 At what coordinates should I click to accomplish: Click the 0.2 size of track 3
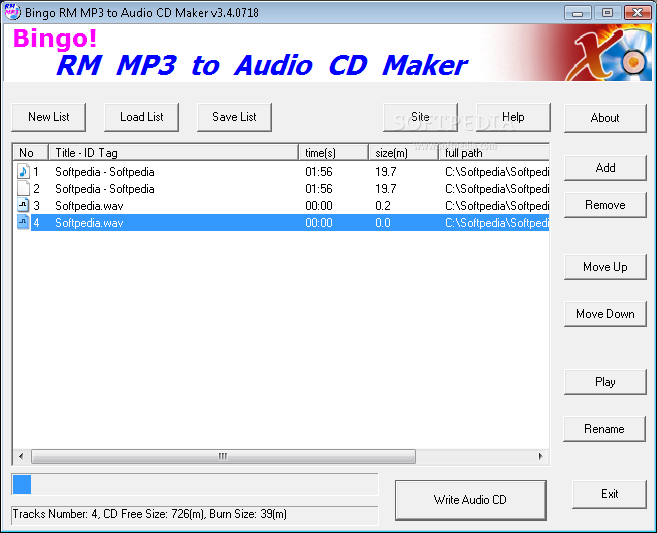tap(383, 206)
